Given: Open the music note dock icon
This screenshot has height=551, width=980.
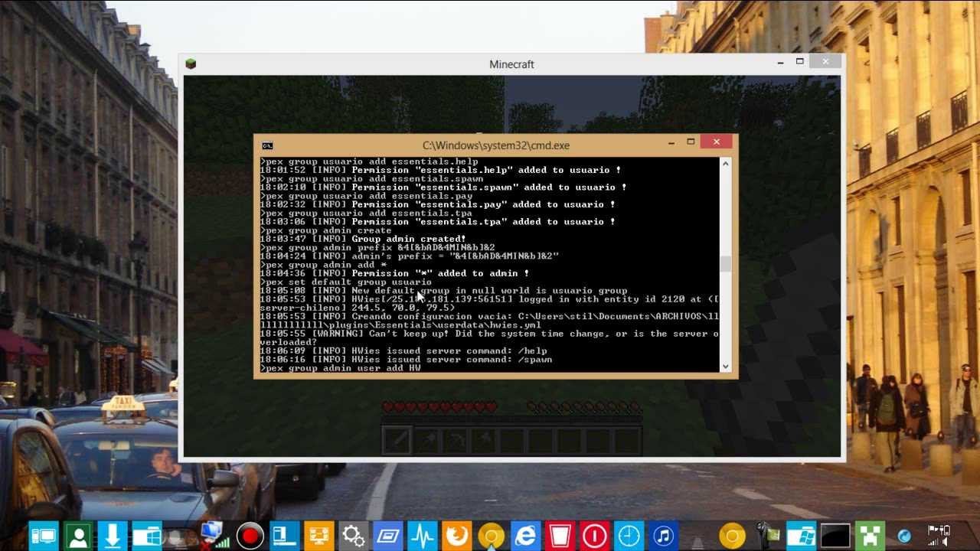Looking at the screenshot, I should pos(663,536).
